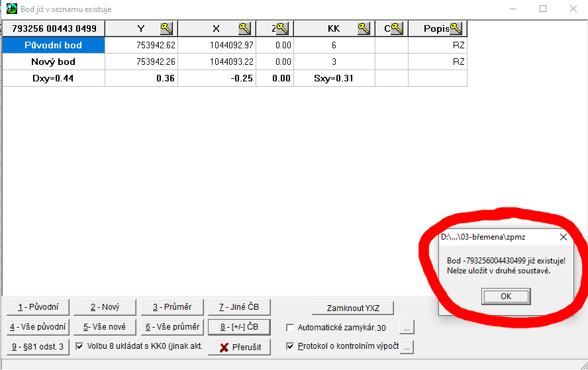This screenshot has height=370, width=588.
Task: Open settings button next to Automatické zamykár
Action: 407,327
